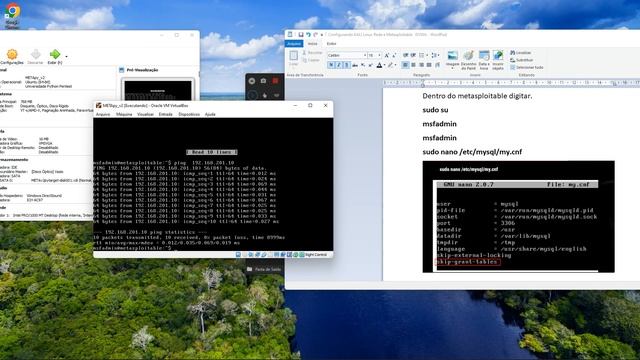Screen dimensions: 640x360
Task: Click the paragraph settings icon in WordPad
Action: point(437,65)
